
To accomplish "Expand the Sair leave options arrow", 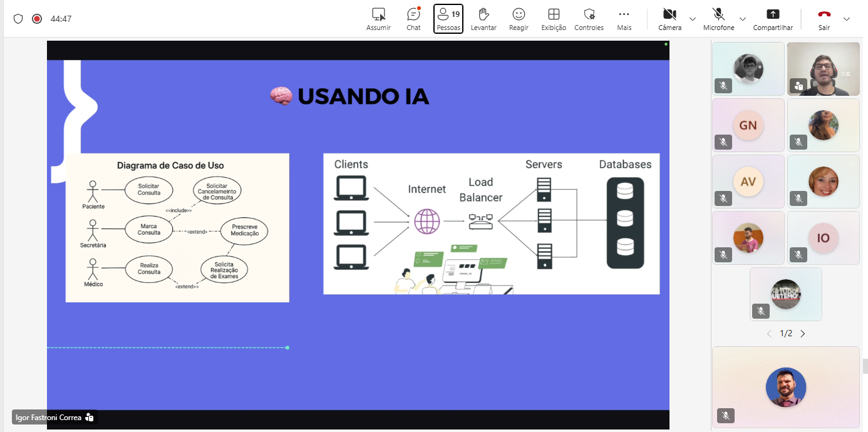I will pos(847,19).
